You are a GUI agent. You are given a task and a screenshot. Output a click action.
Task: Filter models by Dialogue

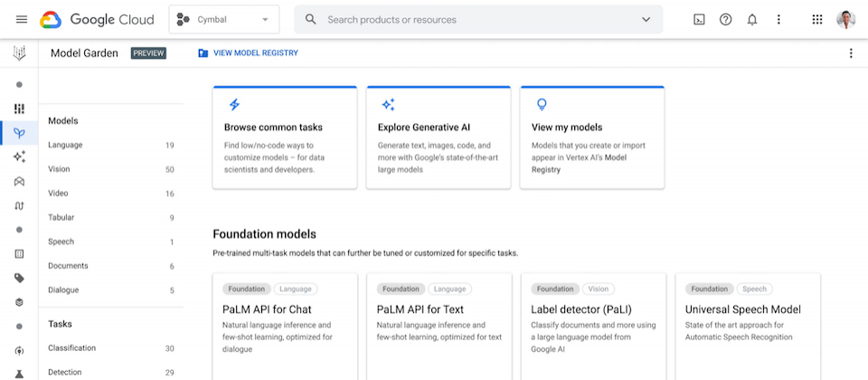tap(110, 290)
